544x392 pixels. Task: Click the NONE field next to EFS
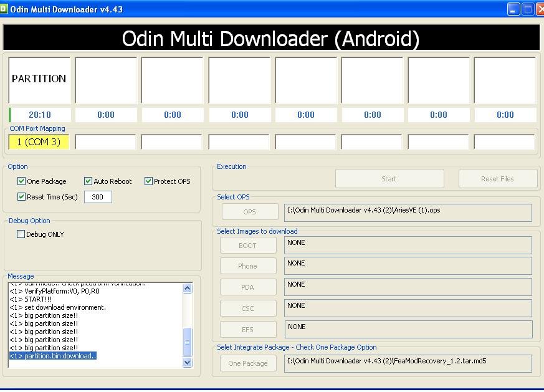pos(408,330)
